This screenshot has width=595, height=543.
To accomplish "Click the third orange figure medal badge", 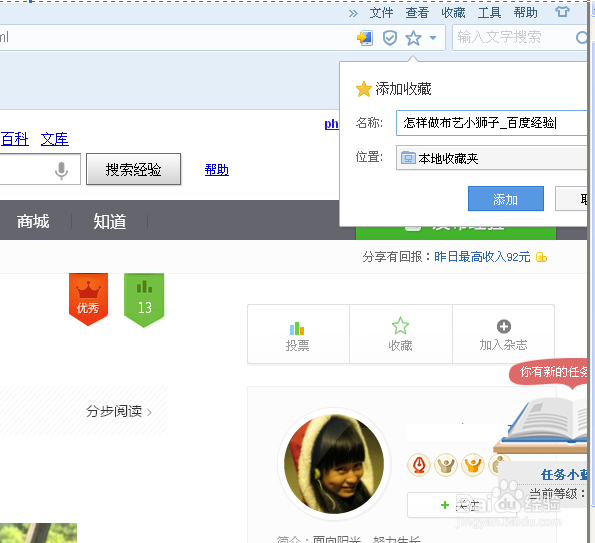I will click(x=473, y=465).
